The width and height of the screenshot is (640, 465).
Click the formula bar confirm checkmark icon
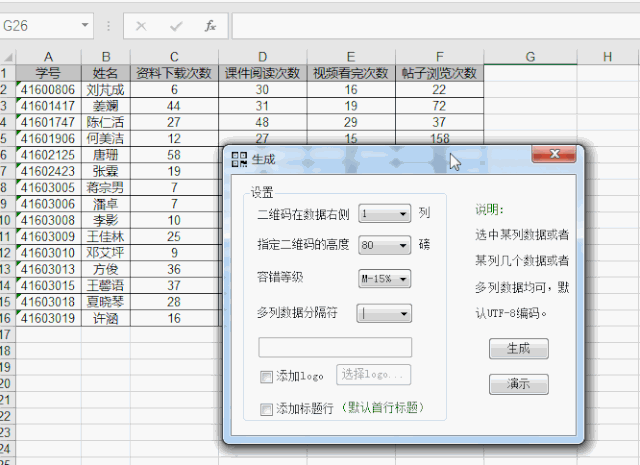coord(176,26)
